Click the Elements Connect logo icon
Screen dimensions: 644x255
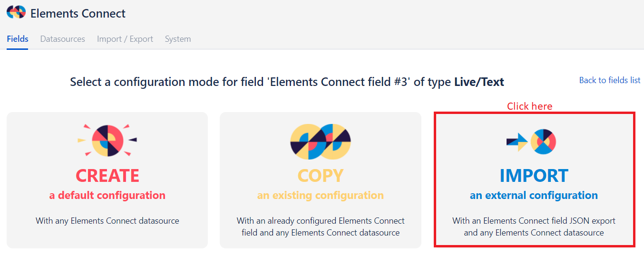[x=16, y=13]
